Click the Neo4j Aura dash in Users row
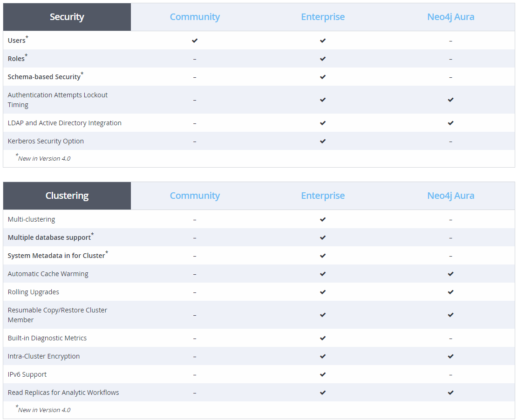The width and height of the screenshot is (518, 420). coord(450,41)
